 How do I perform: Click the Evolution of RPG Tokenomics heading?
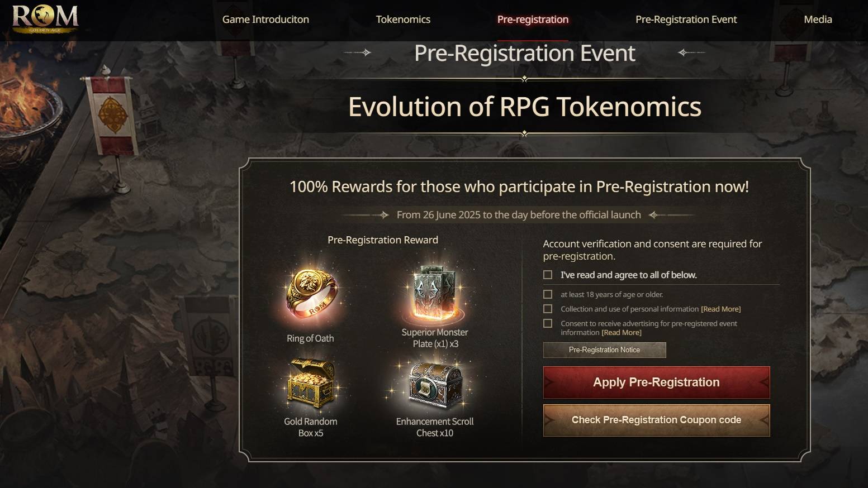(x=524, y=107)
